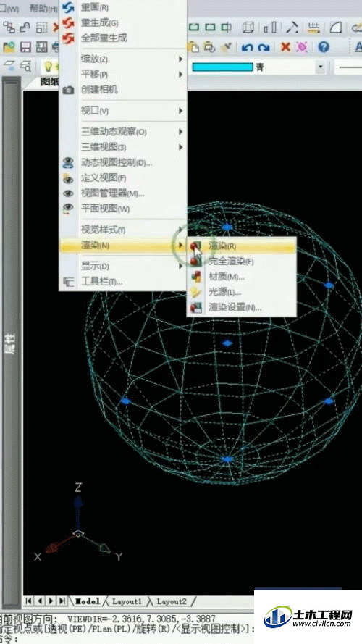This screenshot has height=644, width=362.
Task: Click the vertical 属性 properties panel bar
Action: (x=12, y=342)
